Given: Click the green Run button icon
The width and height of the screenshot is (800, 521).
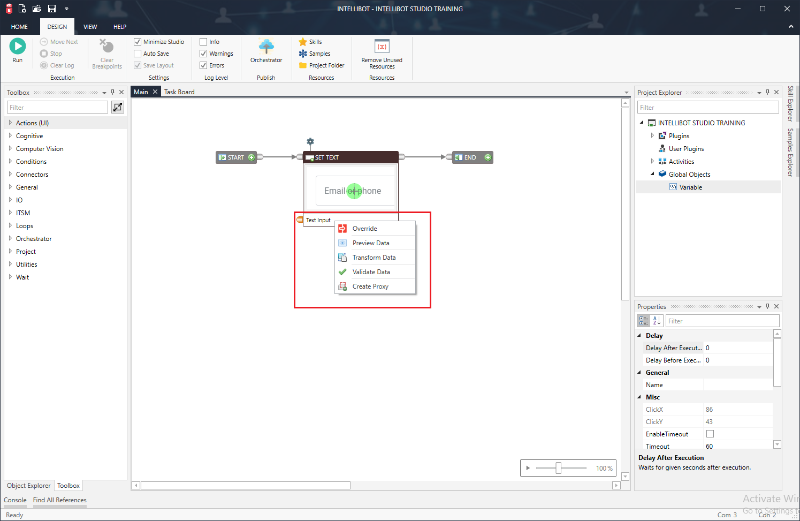Looking at the screenshot, I should (17, 46).
